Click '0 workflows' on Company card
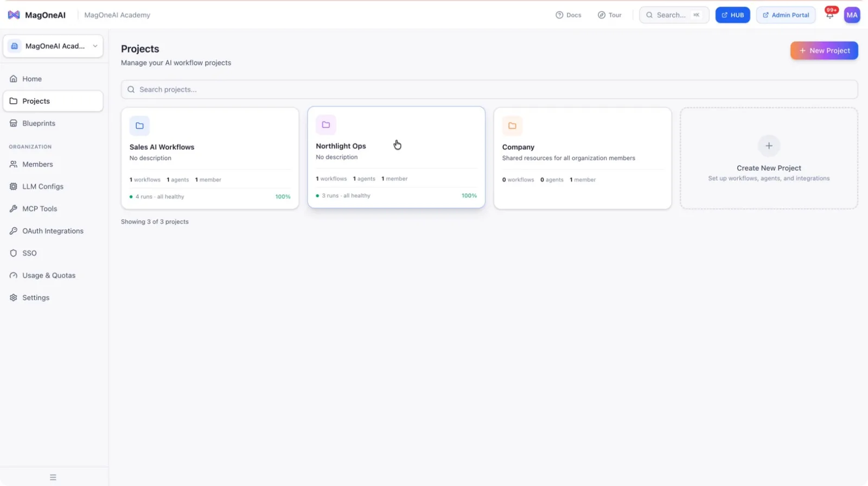The height and width of the screenshot is (486, 868). [518, 180]
